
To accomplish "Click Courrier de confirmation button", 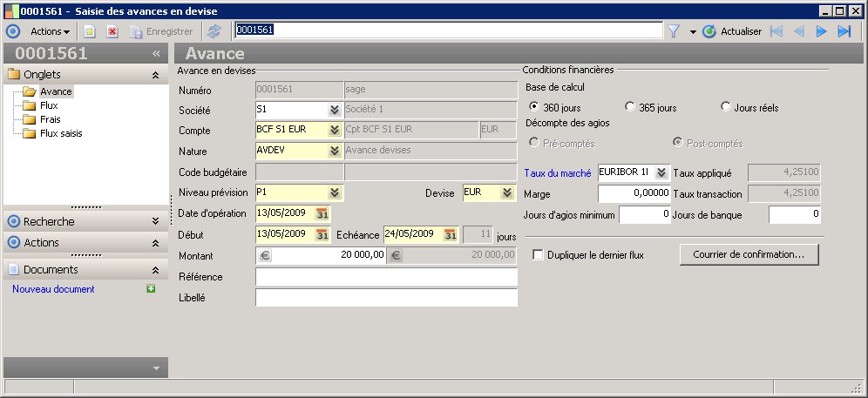I will [x=749, y=254].
